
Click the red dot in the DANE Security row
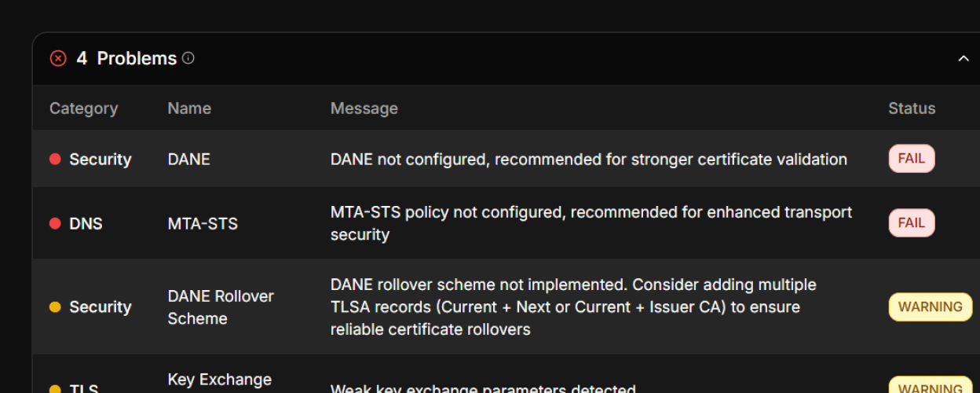pyautogui.click(x=55, y=159)
